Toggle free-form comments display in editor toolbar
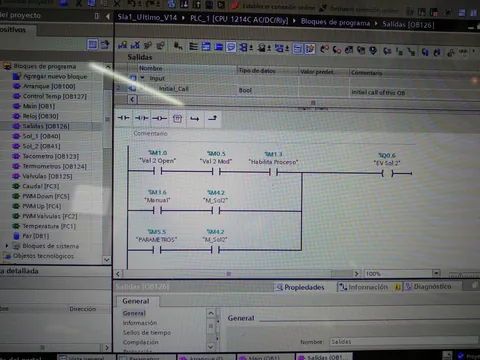This screenshot has height=360, width=480. [x=231, y=47]
